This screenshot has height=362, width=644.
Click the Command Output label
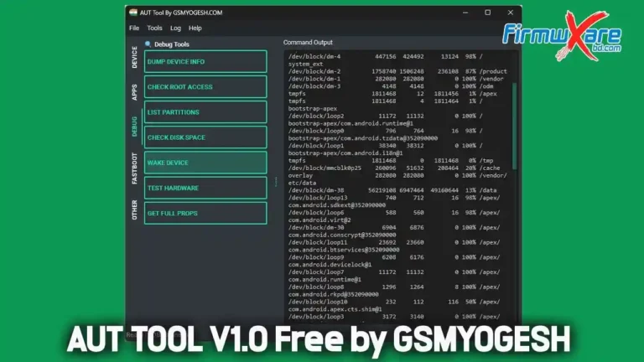(x=308, y=42)
